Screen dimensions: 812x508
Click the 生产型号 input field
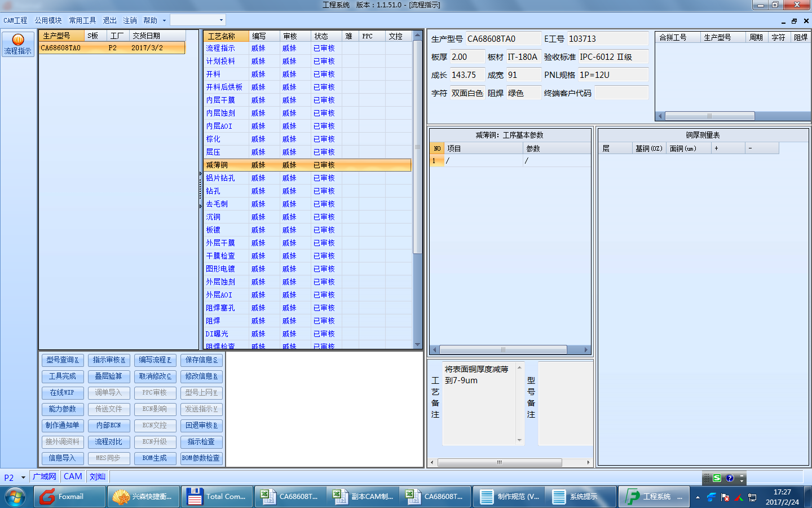(503, 39)
